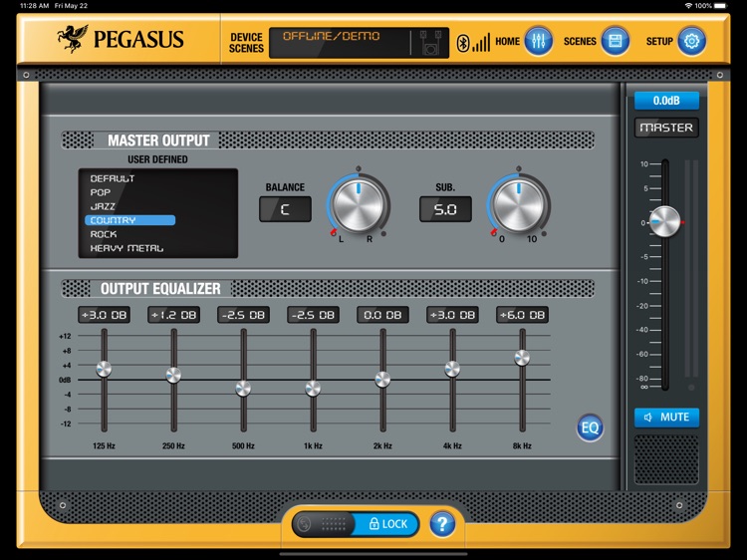Image resolution: width=747 pixels, height=560 pixels.
Task: Click the Output Equalizer heading
Action: click(160, 289)
